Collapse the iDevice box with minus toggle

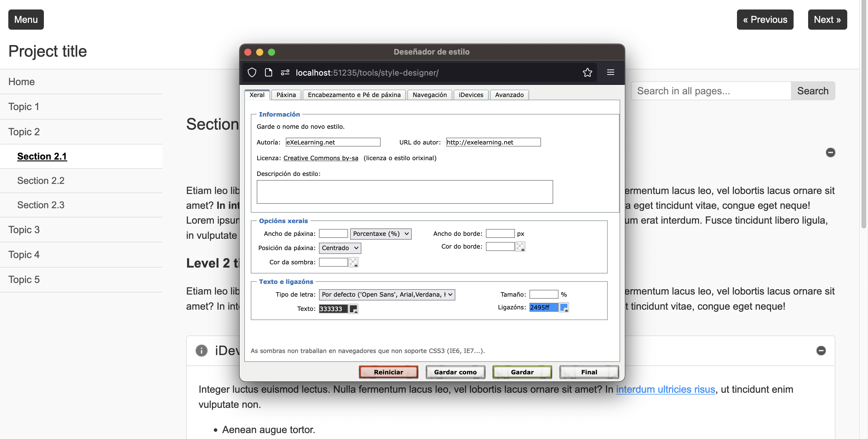coord(821,351)
